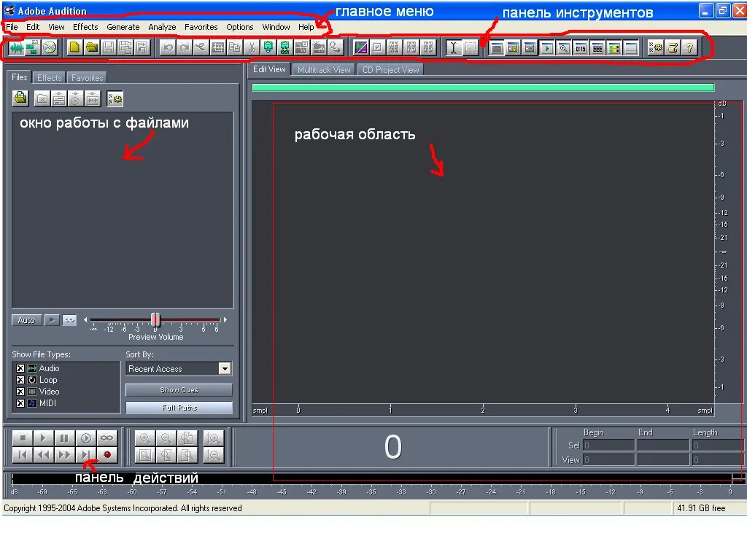The image size is (747, 560).
Task: Toggle the Show Cues button
Action: pyautogui.click(x=179, y=390)
